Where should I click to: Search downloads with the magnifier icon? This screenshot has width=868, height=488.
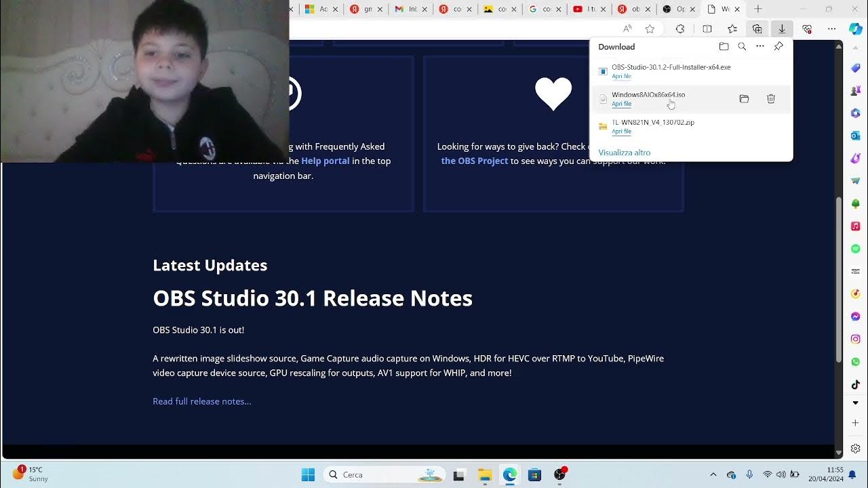tap(742, 47)
